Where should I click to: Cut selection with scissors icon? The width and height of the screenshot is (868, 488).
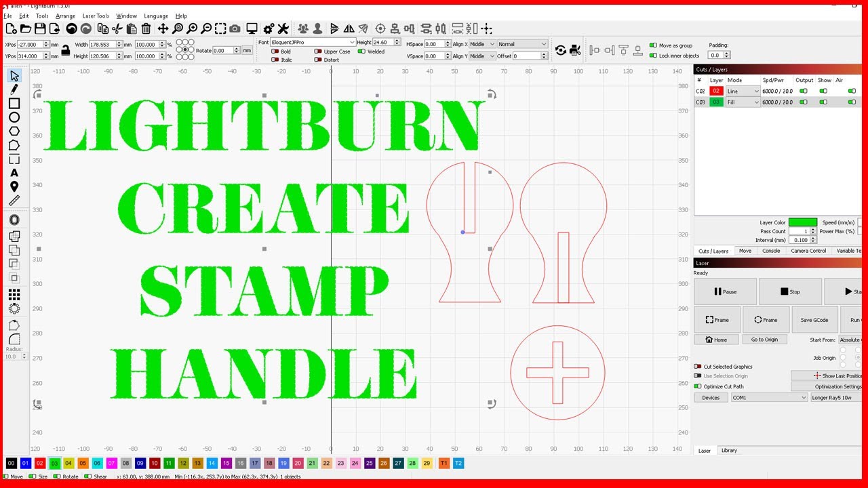click(117, 28)
